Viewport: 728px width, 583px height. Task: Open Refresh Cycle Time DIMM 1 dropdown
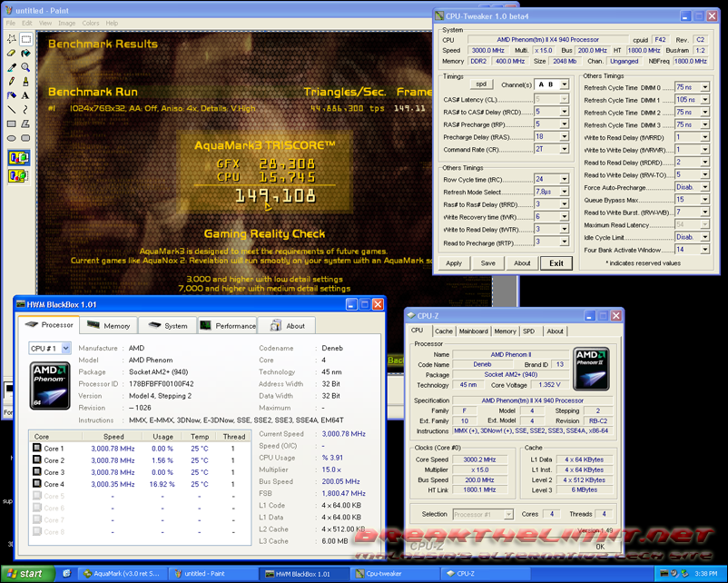point(692,99)
